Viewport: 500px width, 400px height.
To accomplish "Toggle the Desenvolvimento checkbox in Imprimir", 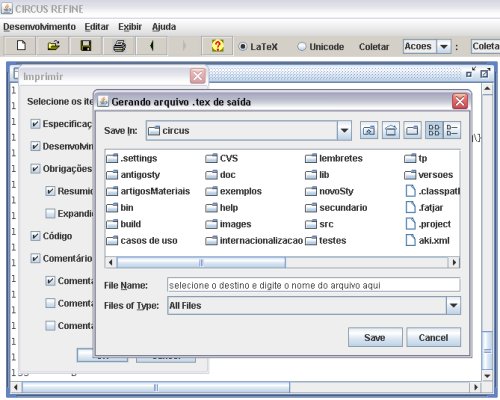I will [35, 146].
